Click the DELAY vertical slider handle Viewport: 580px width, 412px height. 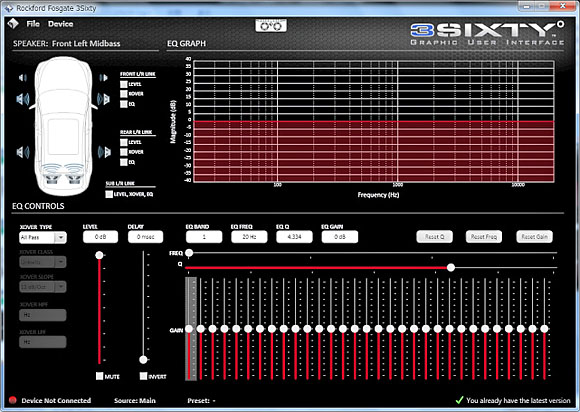pos(144,359)
